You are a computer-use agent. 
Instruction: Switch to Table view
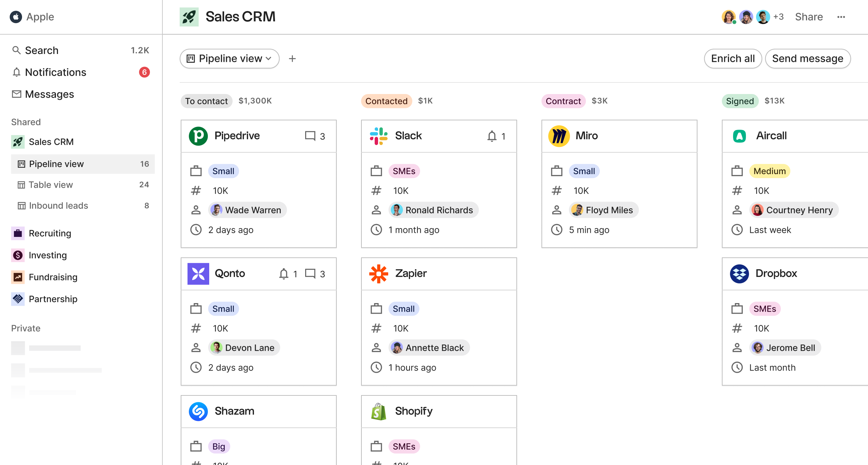tap(51, 185)
